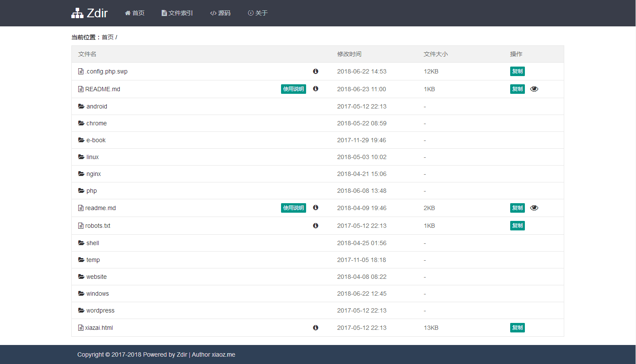The height and width of the screenshot is (364, 636).
Task: Click the info icon for robots.txt
Action: tap(316, 226)
